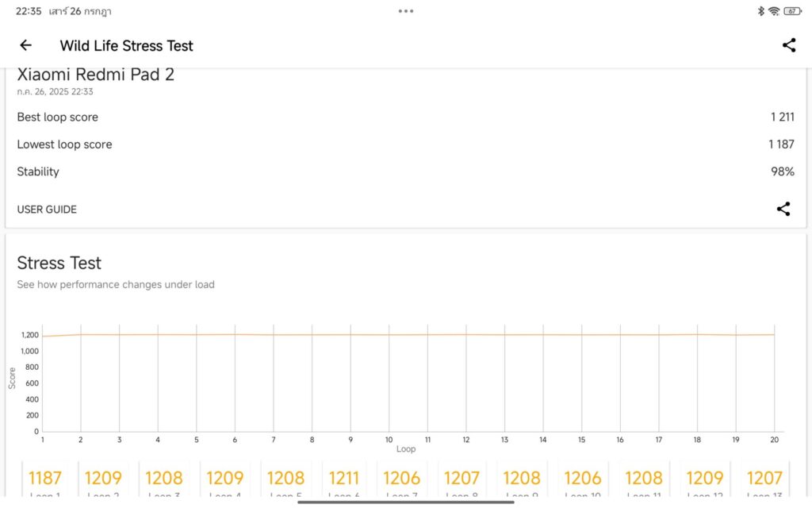Click the status bar date "เสาร์ 26 กรกฎา"
This screenshot has width=812, height=508.
80,11
